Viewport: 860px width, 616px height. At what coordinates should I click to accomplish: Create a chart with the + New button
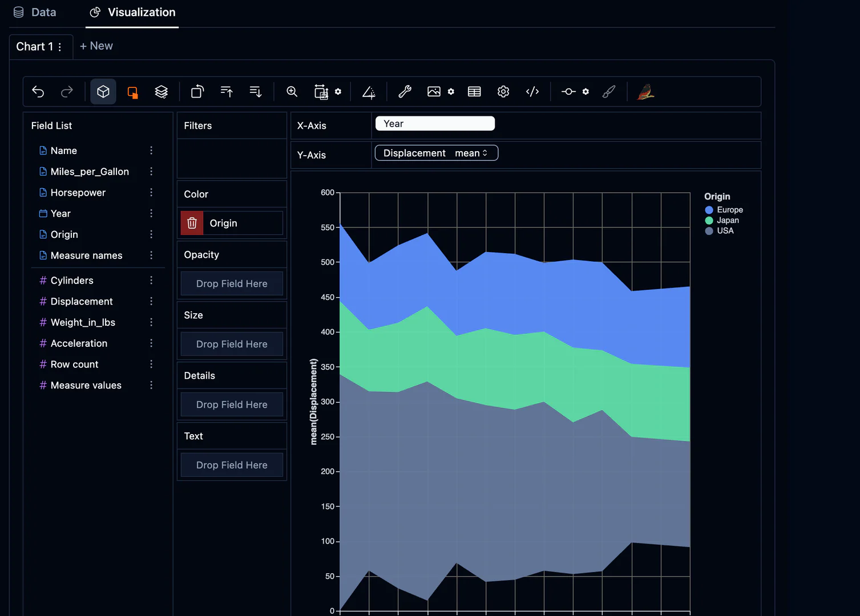[x=96, y=46]
